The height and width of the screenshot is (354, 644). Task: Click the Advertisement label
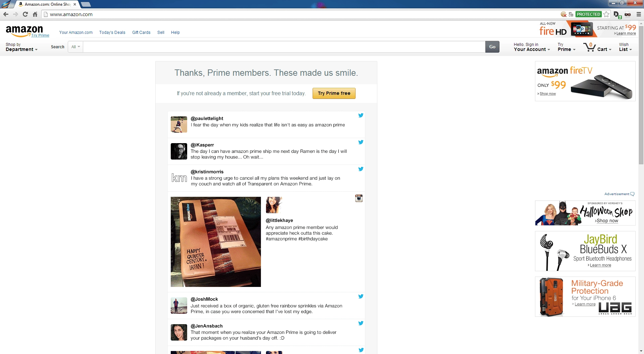coord(616,194)
